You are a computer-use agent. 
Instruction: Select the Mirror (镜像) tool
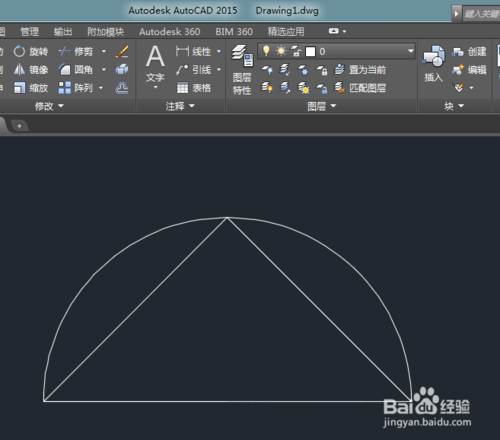coord(31,70)
